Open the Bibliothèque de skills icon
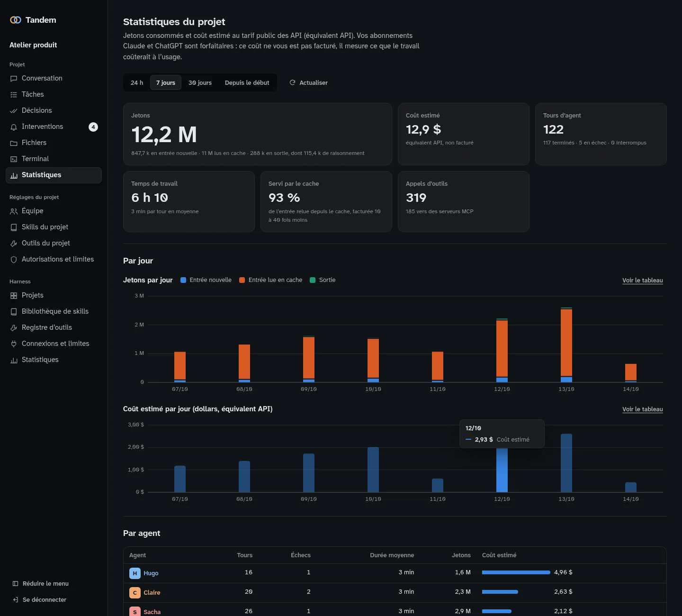This screenshot has height=616, width=682. (x=14, y=312)
